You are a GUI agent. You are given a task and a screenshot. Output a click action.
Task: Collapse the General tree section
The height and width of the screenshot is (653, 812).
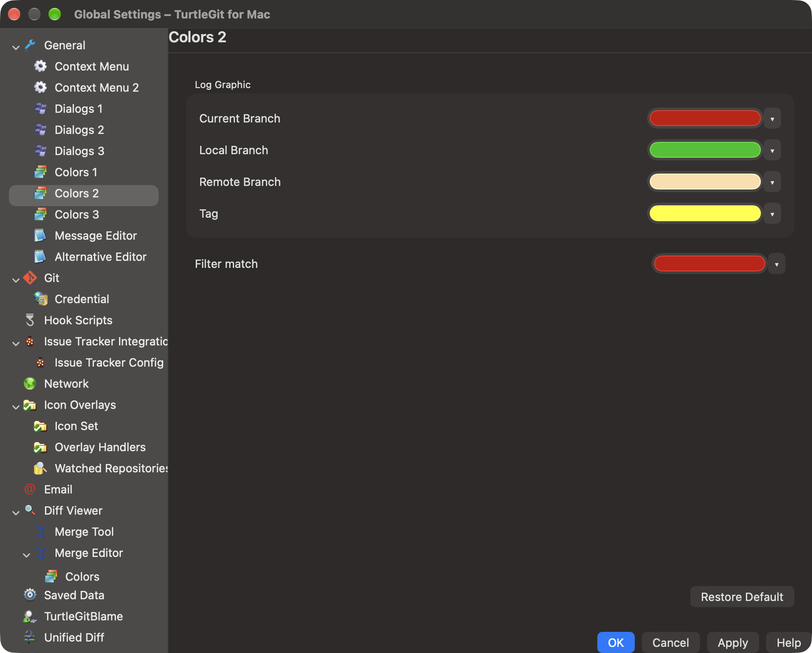(x=16, y=47)
